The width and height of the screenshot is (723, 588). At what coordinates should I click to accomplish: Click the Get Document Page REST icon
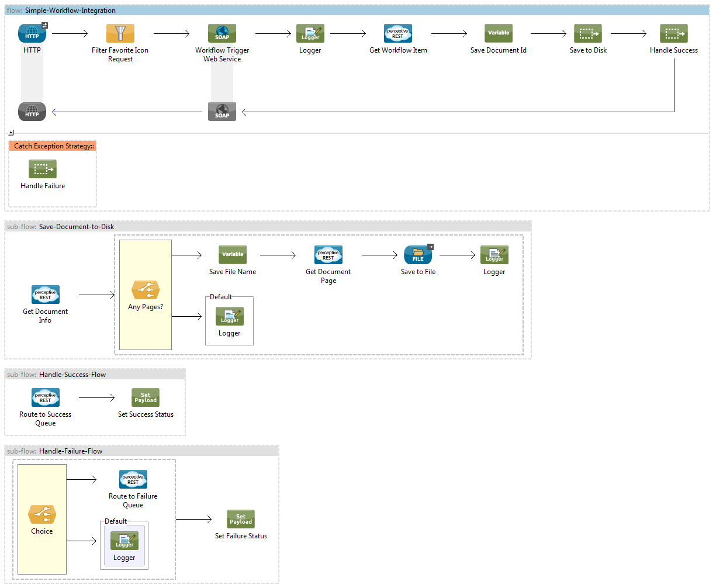click(x=328, y=255)
